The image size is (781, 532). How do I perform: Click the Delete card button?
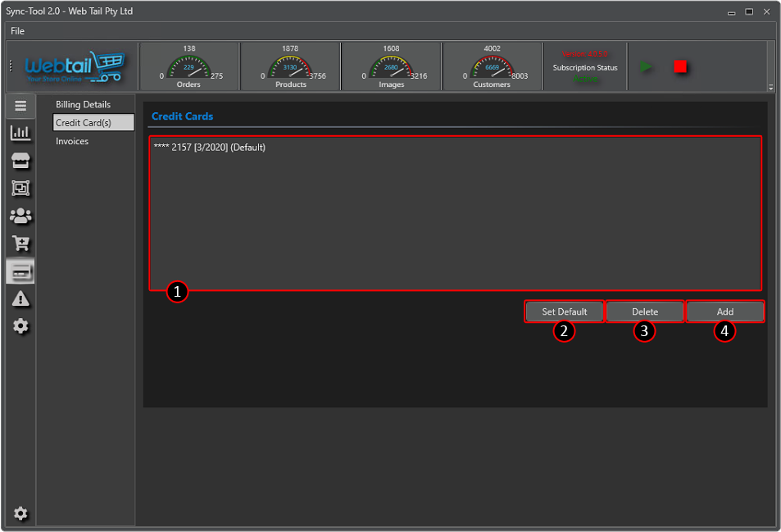click(x=644, y=311)
